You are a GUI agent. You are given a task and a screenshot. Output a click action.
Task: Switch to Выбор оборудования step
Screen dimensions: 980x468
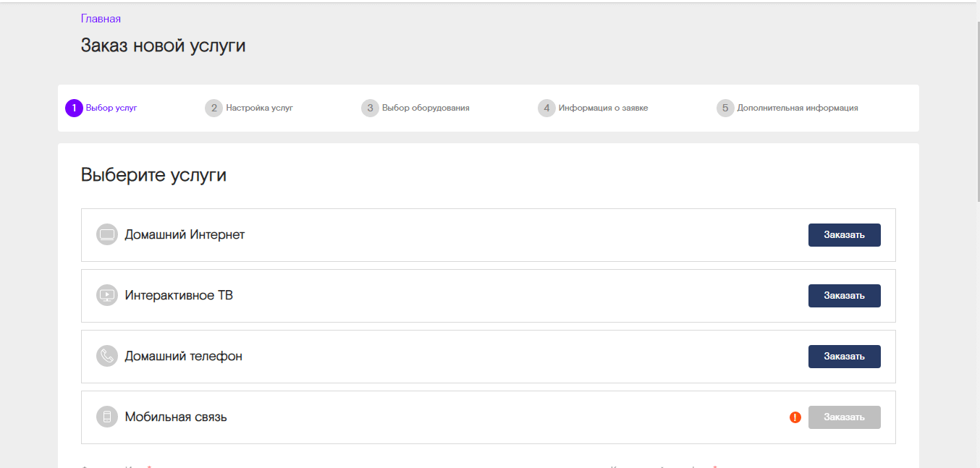tap(426, 109)
